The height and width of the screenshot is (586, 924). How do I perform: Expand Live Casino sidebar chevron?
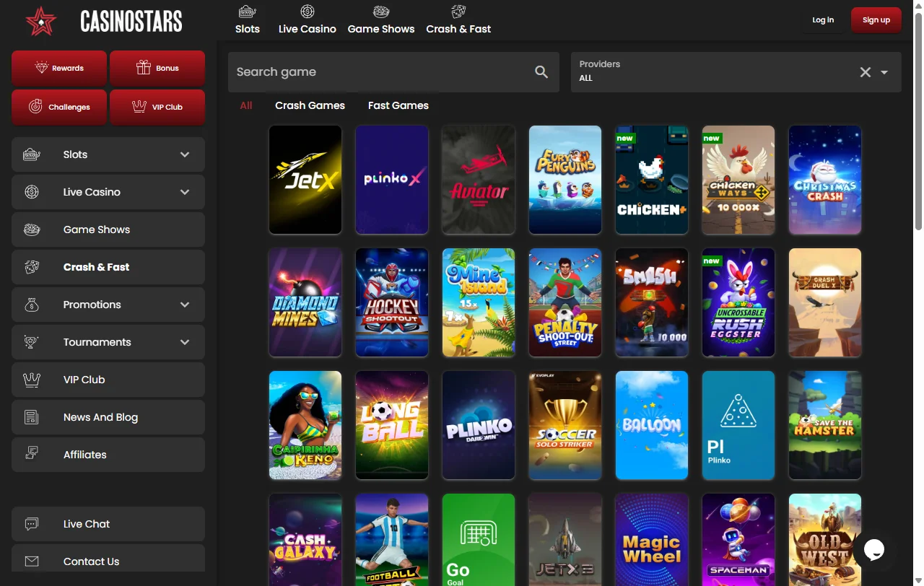[x=185, y=192]
